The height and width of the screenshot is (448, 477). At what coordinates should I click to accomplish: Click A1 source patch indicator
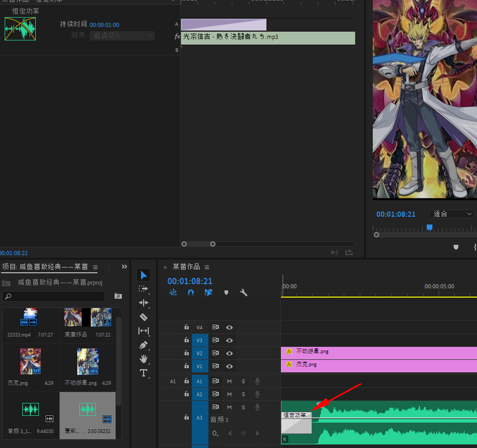173,382
